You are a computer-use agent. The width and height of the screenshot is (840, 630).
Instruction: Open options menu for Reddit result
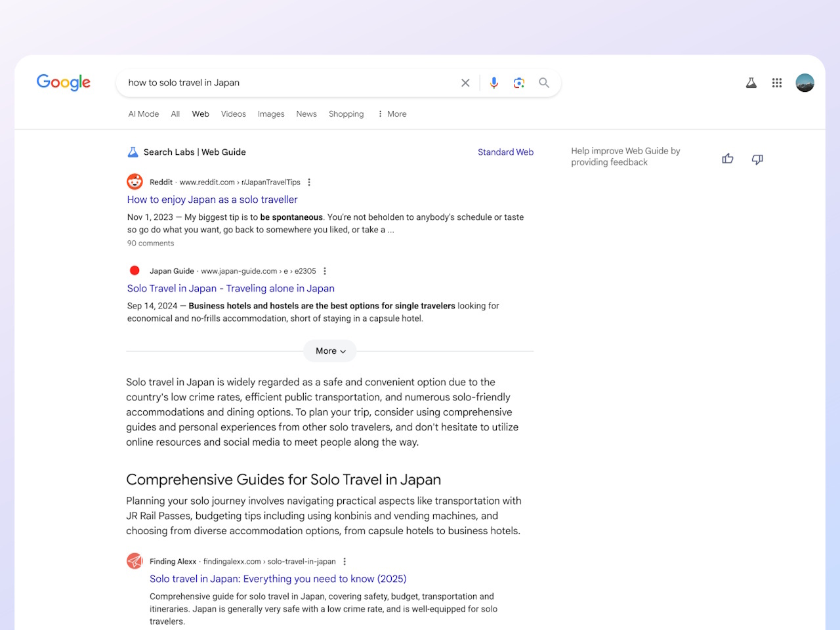[x=309, y=182]
